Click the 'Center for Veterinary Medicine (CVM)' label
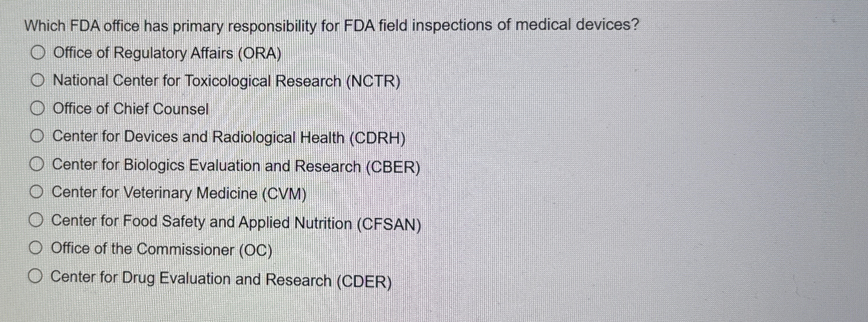The height and width of the screenshot is (322, 868). (x=179, y=193)
